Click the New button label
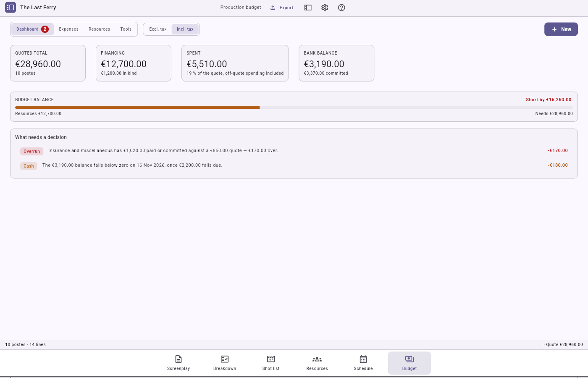The image size is (588, 378). (x=566, y=29)
